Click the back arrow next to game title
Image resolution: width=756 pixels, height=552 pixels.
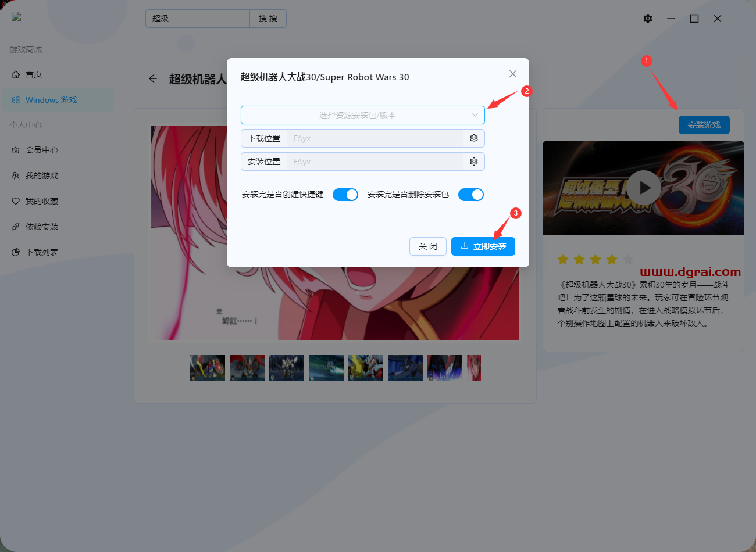153,78
